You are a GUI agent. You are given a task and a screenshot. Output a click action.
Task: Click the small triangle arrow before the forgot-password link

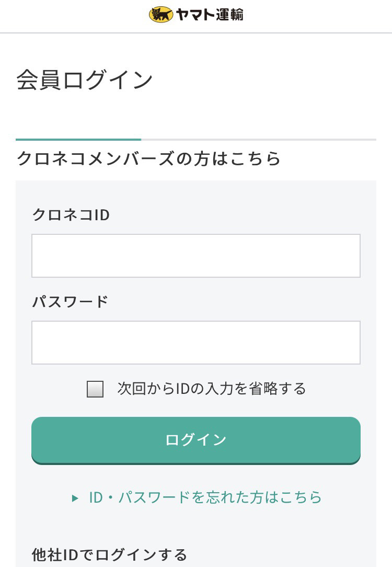coord(75,498)
